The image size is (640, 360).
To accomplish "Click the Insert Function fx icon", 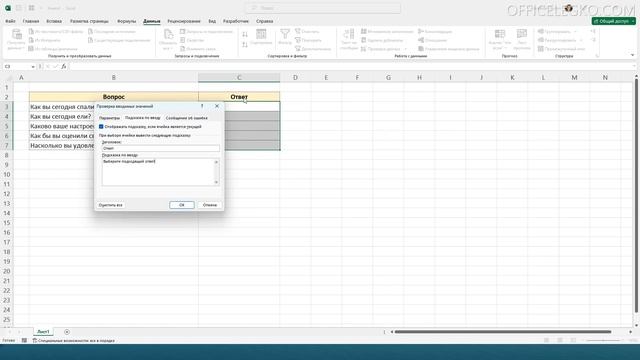I will pos(64,66).
